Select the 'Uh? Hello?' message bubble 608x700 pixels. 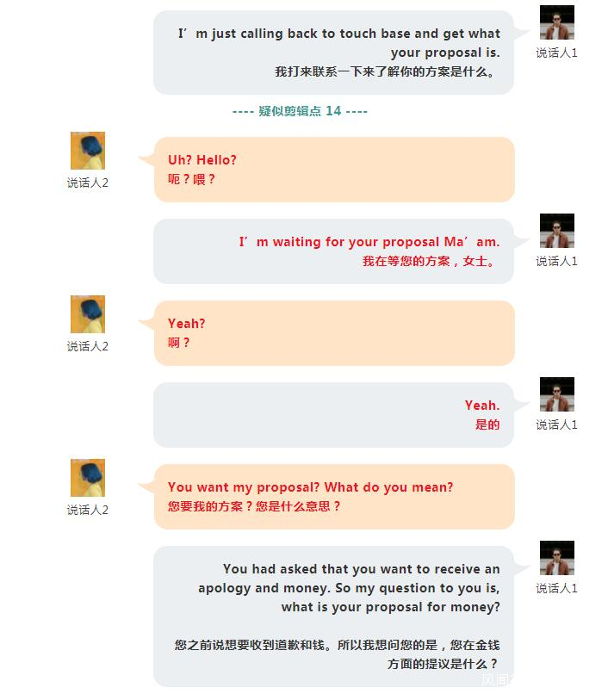pos(334,170)
